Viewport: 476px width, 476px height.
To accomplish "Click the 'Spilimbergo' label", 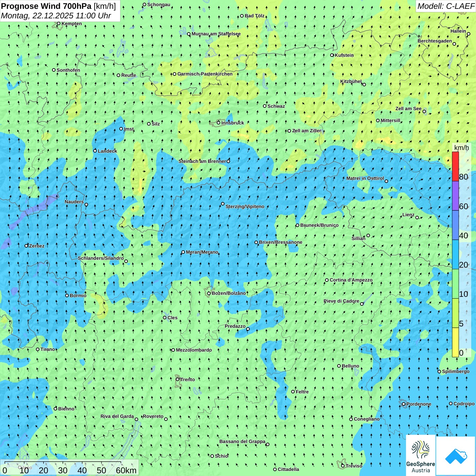I will 456,371.
